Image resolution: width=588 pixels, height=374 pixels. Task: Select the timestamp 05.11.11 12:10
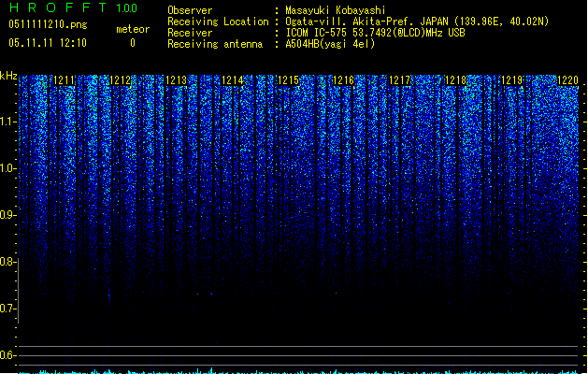48,43
